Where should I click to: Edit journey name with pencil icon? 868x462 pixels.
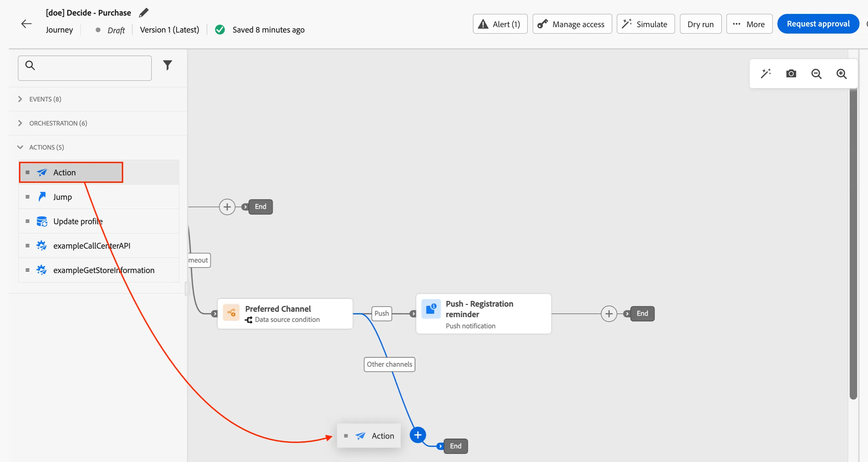(144, 13)
